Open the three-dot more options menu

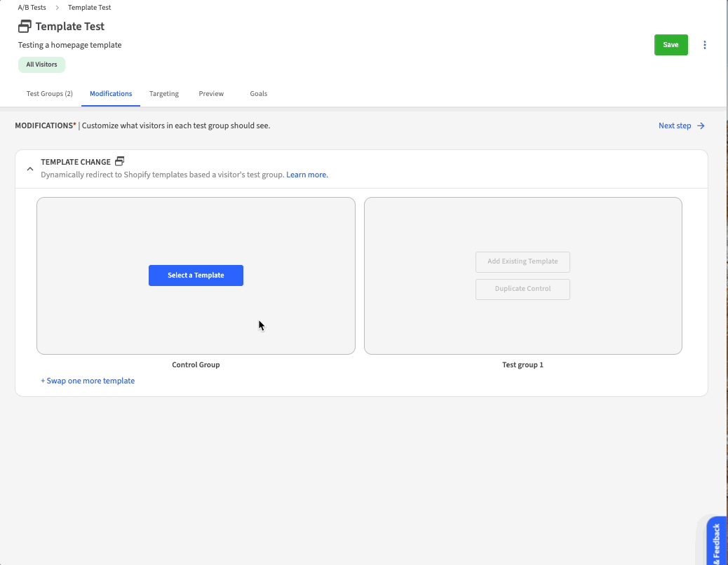coord(705,45)
